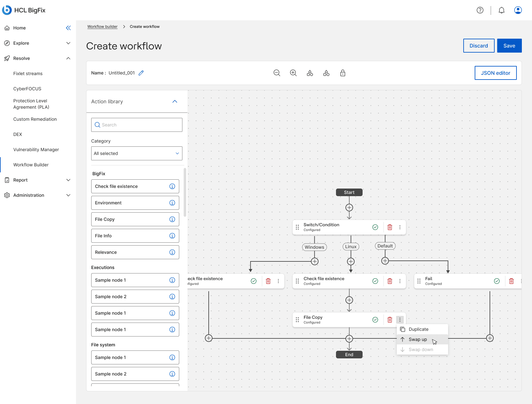532x404 pixels.
Task: Show info for File Copy action
Action: [172, 219]
